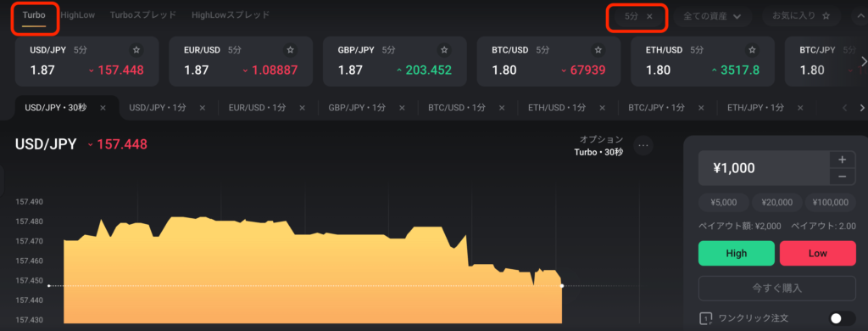Close the USD/JPY 30秒 chart tab
868x331 pixels.
[103, 108]
